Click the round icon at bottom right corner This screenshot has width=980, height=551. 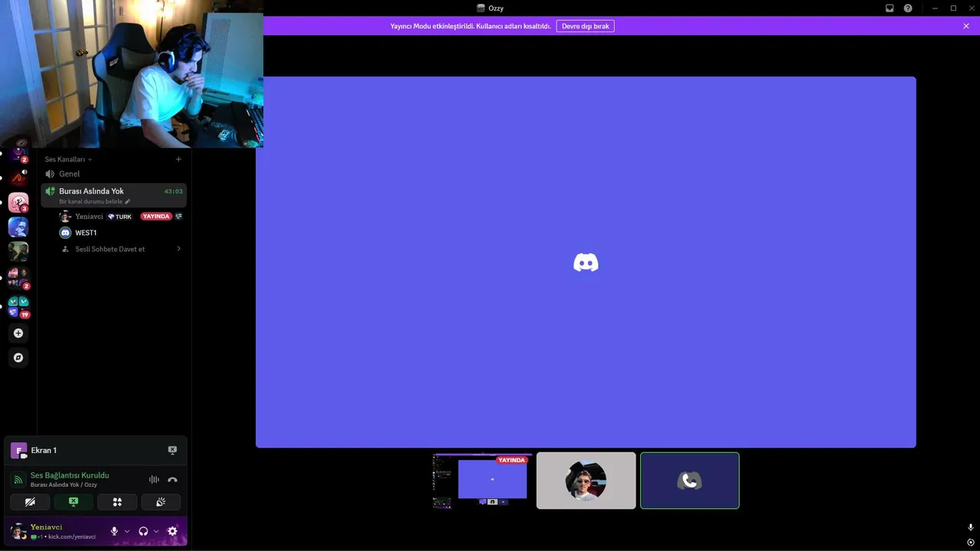[971, 543]
